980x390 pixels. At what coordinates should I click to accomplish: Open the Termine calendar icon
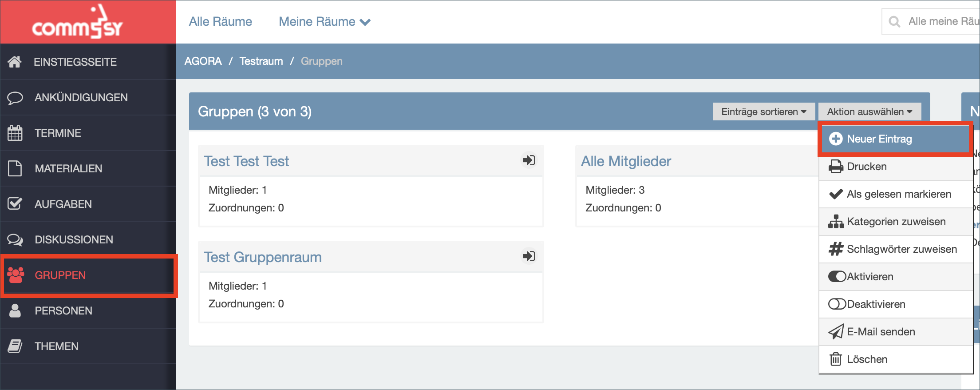tap(15, 133)
